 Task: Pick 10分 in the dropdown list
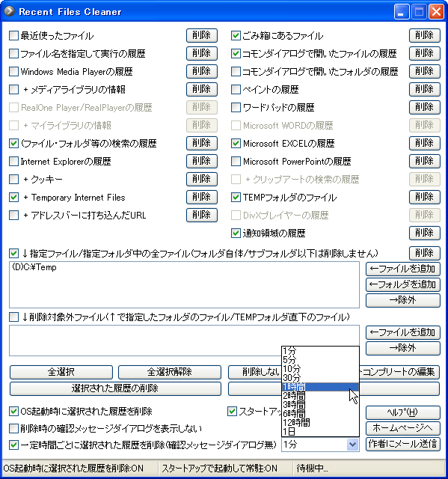(320, 369)
